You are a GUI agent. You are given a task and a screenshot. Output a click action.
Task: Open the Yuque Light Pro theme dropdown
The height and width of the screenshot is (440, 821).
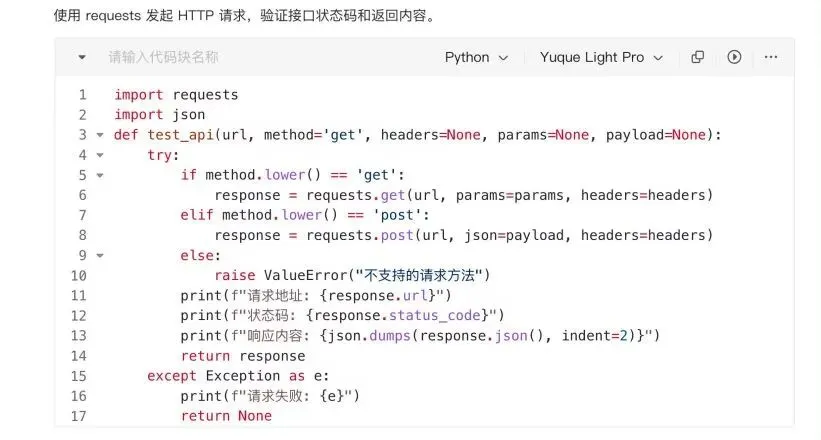click(601, 58)
